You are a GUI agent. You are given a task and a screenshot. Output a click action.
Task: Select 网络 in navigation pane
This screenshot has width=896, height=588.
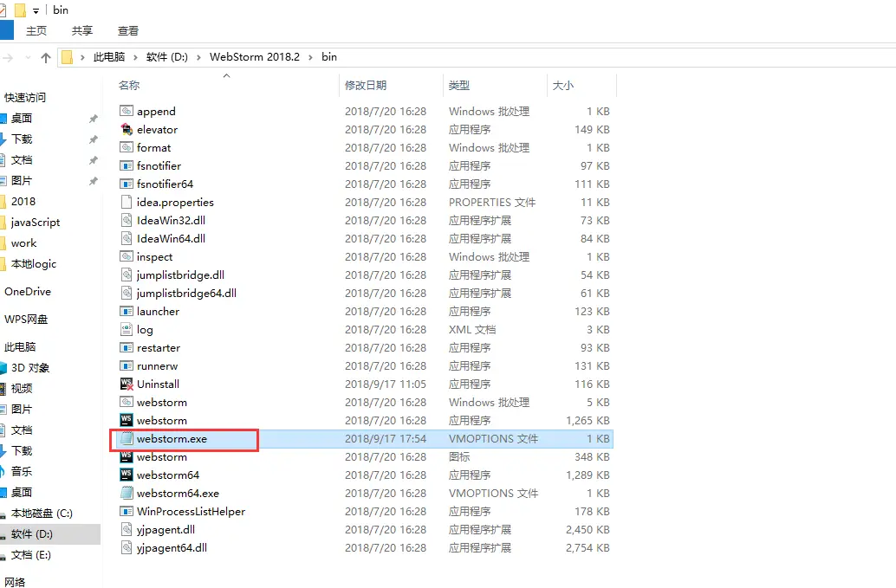pos(15,582)
